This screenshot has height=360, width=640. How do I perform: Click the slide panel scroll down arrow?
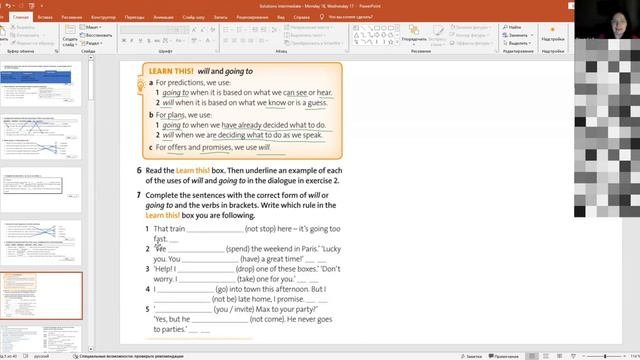91,349
